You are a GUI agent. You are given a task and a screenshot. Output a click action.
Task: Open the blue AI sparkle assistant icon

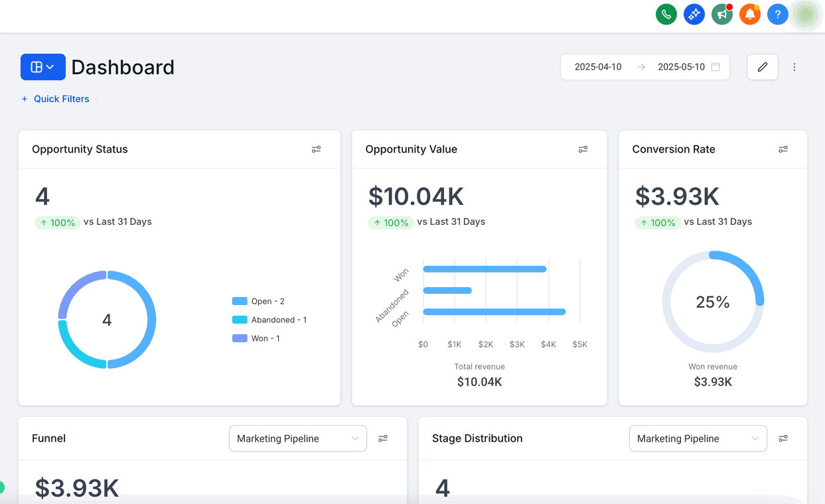point(694,14)
